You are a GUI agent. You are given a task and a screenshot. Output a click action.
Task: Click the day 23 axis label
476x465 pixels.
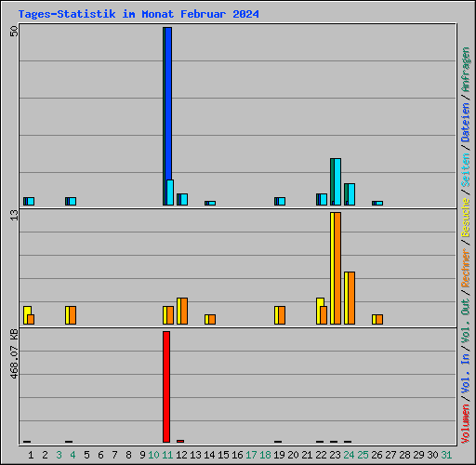pyautogui.click(x=335, y=455)
